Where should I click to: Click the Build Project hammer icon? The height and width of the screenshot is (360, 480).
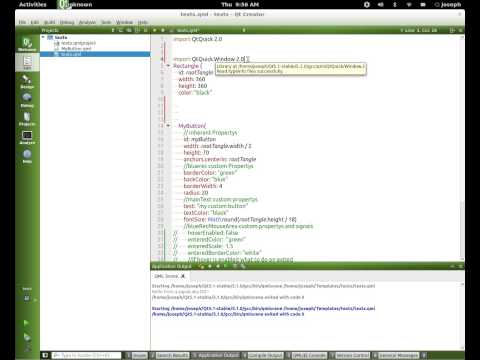tap(27, 348)
